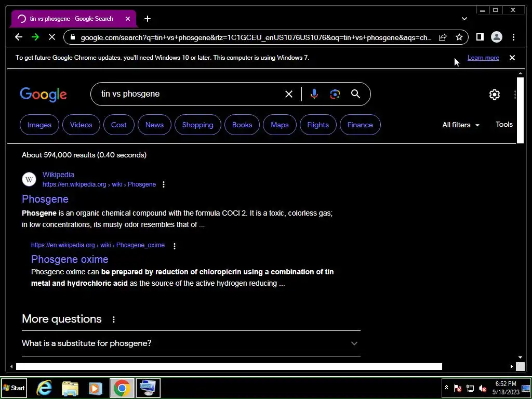Bookmark this page with the star icon
This screenshot has height=399, width=532.
coord(459,37)
